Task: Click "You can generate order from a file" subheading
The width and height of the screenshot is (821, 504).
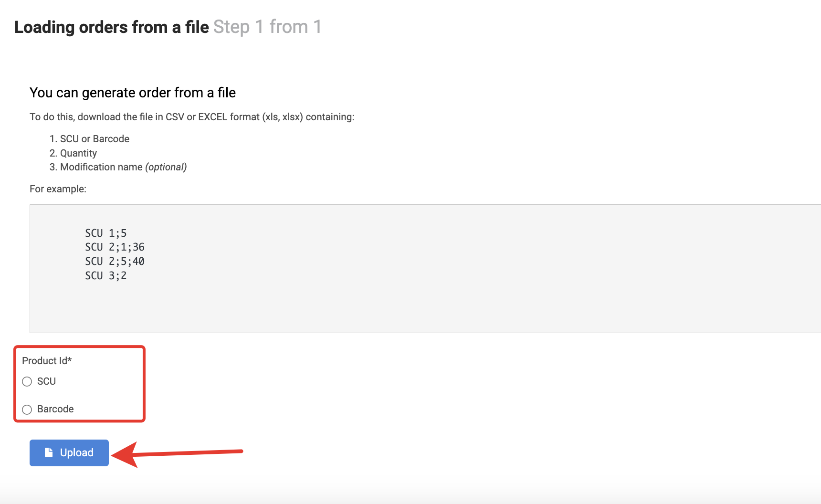Action: 133,93
